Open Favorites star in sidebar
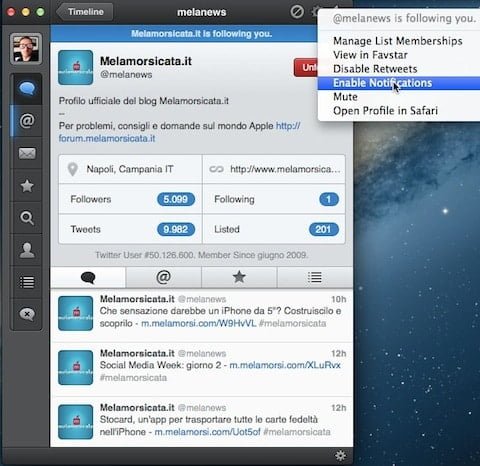The image size is (480, 466). coord(27,186)
